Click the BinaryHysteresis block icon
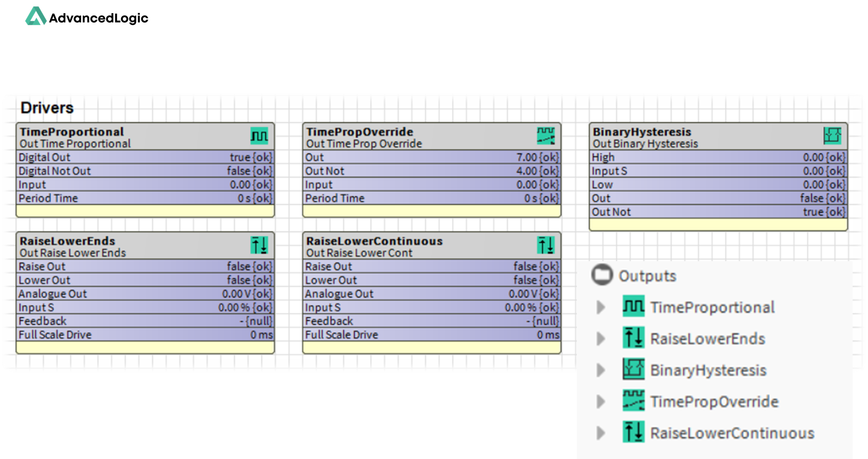Image resolution: width=868 pixels, height=459 pixels. [x=832, y=136]
